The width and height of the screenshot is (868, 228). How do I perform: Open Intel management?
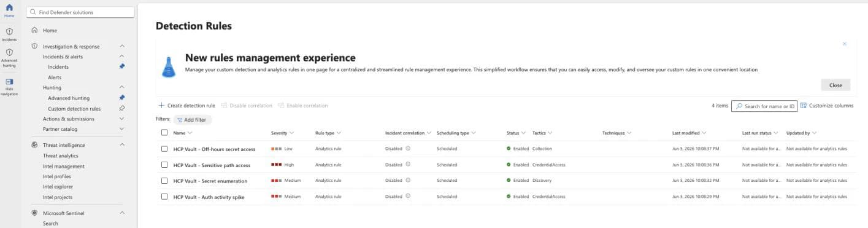click(64, 166)
